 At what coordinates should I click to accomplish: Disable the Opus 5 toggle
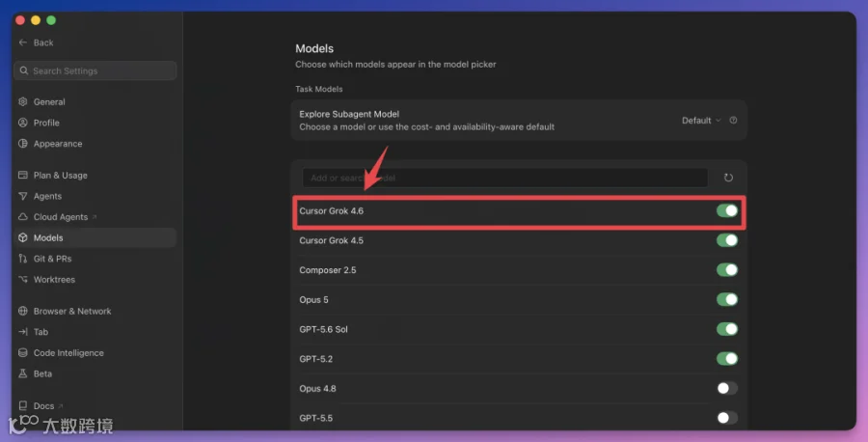[727, 299]
